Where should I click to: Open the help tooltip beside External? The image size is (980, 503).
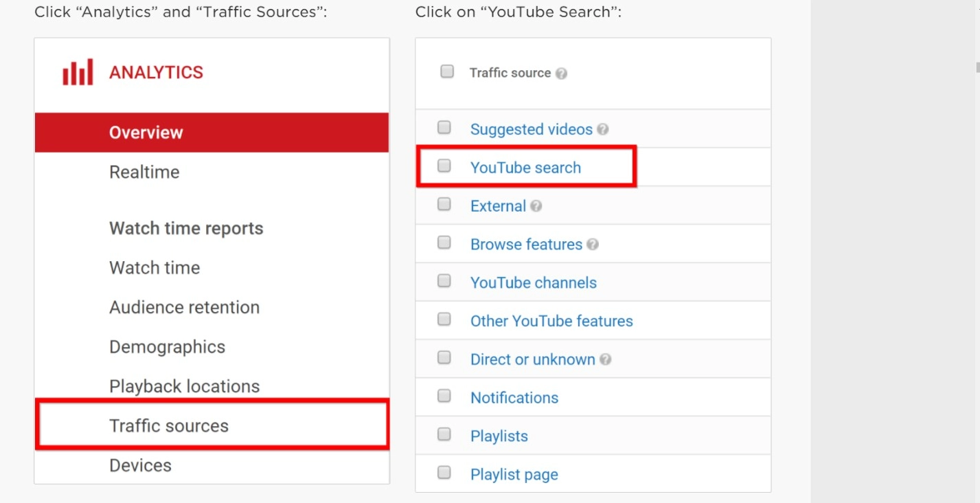[x=538, y=206]
